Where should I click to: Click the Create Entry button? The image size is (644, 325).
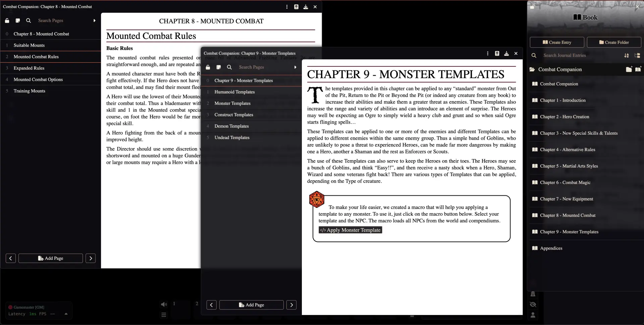pyautogui.click(x=557, y=43)
